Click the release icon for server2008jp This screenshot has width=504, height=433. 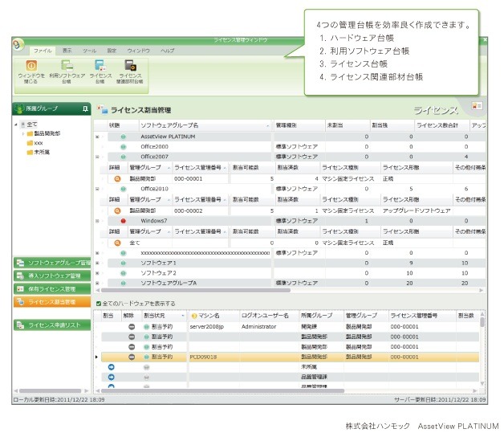(132, 326)
